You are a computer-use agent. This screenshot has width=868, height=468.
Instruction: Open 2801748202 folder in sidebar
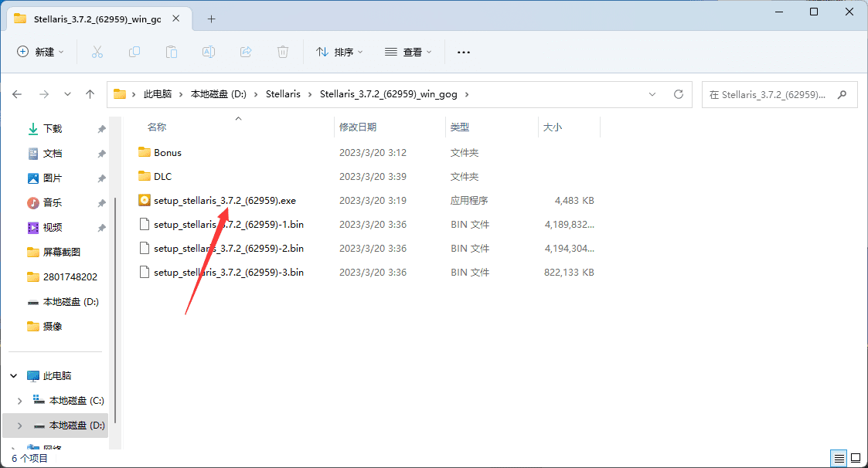tap(70, 276)
